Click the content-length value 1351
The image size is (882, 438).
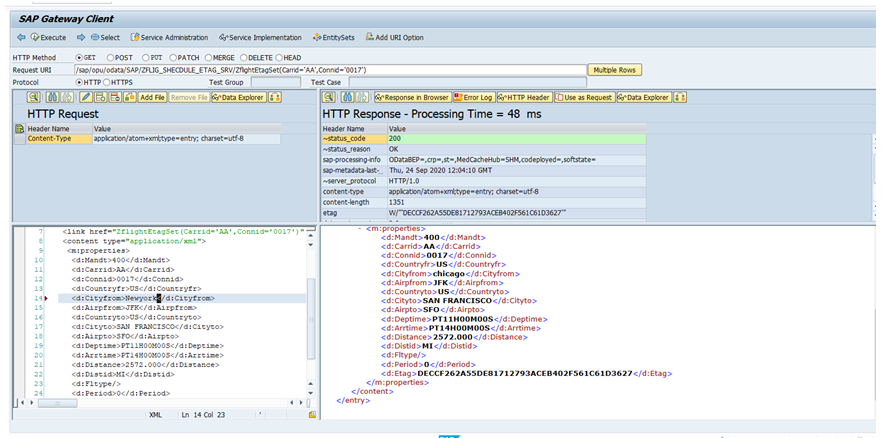397,202
